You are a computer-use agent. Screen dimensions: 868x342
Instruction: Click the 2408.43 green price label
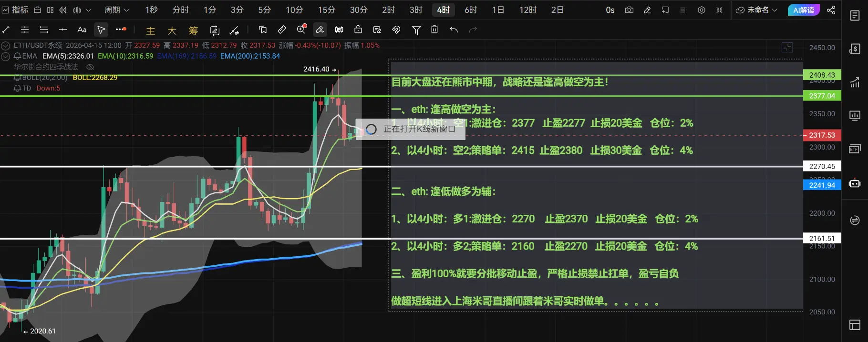[x=822, y=75]
